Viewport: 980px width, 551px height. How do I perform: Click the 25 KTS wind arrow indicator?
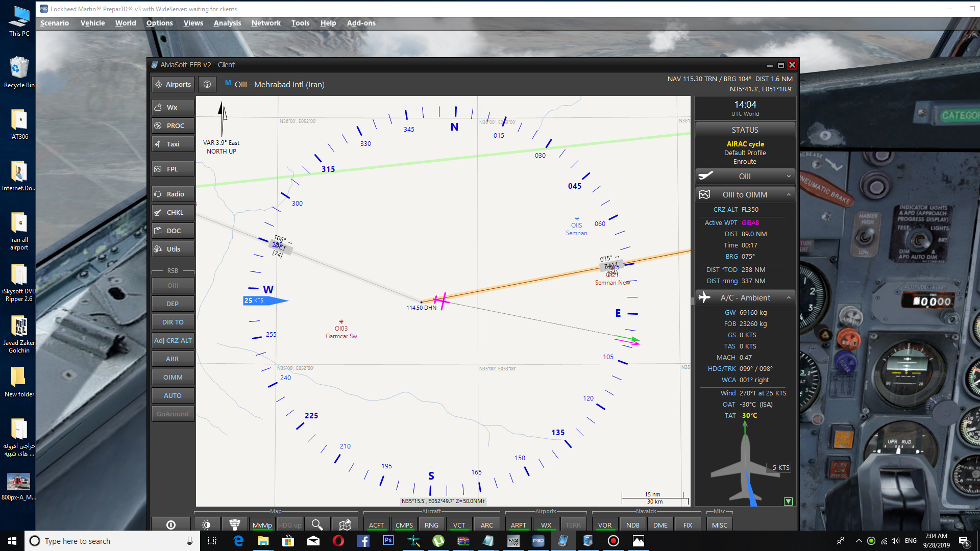pos(265,300)
